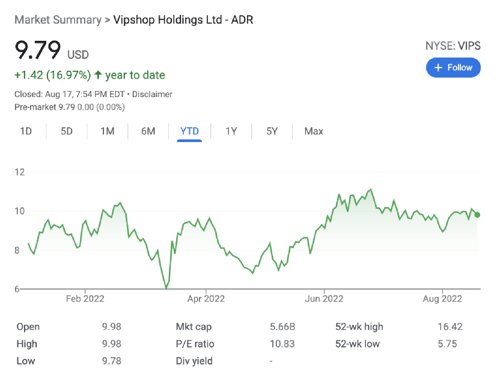
Task: Select the 5D time range tab
Action: [66, 131]
